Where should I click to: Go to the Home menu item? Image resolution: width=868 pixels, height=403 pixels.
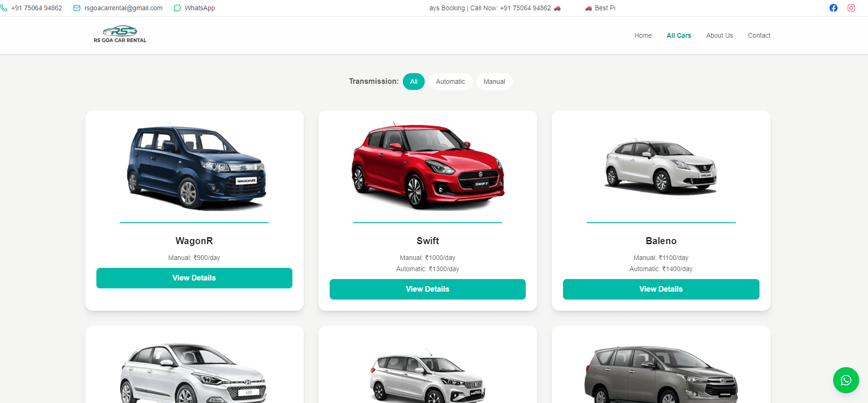pyautogui.click(x=643, y=35)
